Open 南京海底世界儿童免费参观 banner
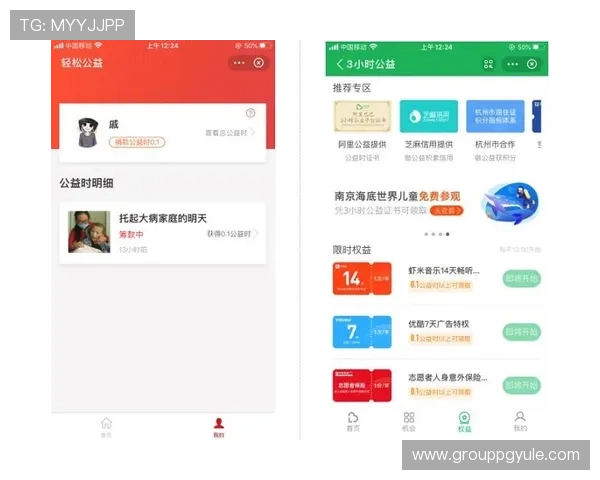This screenshot has height=480, width=600. pyautogui.click(x=437, y=203)
